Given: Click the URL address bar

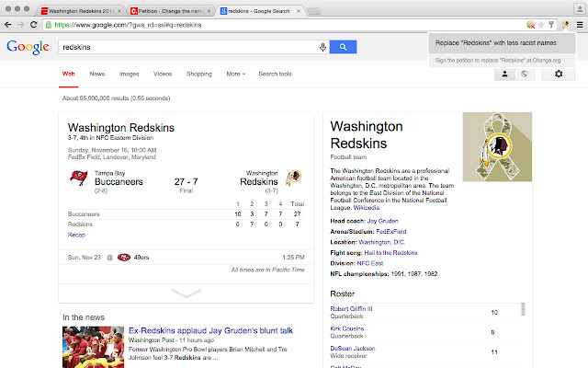Looking at the screenshot, I should (285, 25).
